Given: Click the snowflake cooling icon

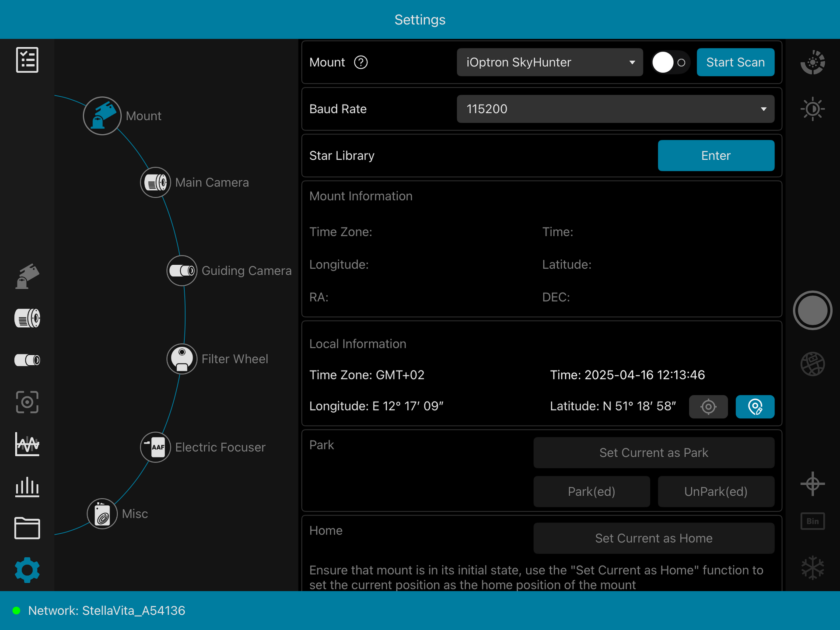Looking at the screenshot, I should point(812,568).
